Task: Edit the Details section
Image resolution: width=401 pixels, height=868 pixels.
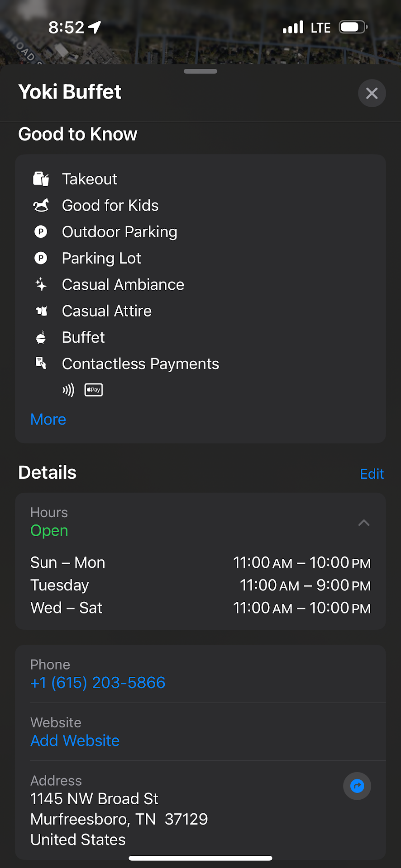Action: coord(372,474)
